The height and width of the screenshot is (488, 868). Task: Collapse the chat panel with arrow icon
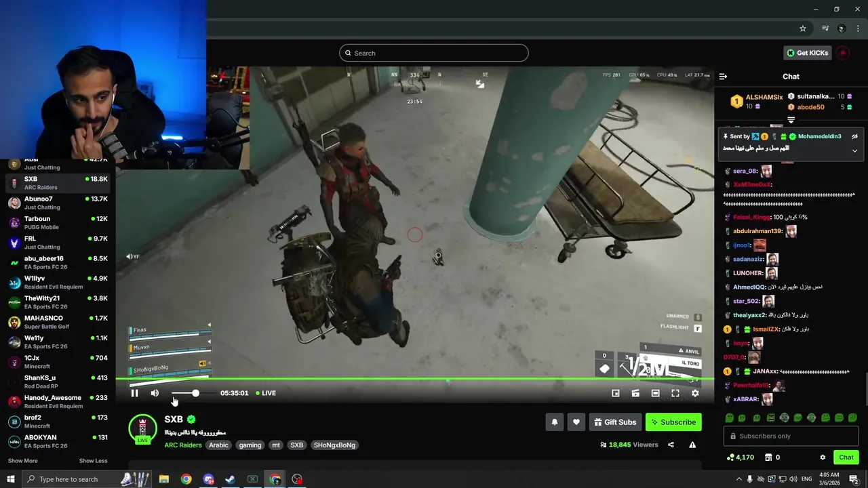point(723,77)
